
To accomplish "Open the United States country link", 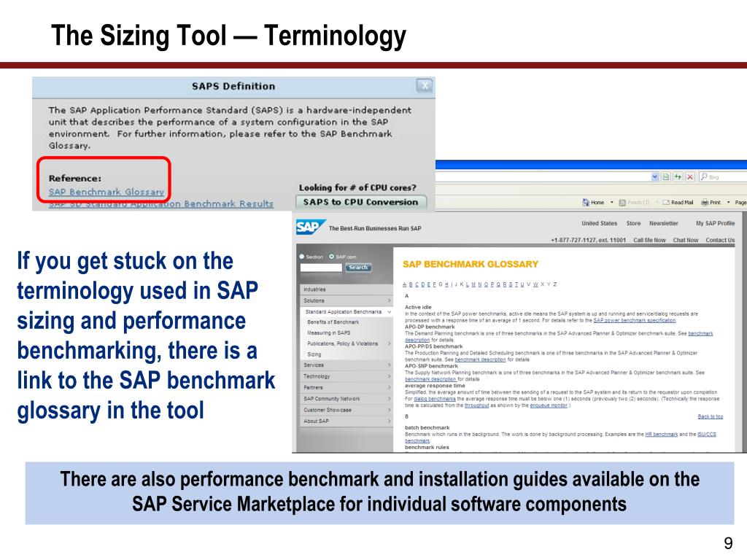I will [599, 223].
